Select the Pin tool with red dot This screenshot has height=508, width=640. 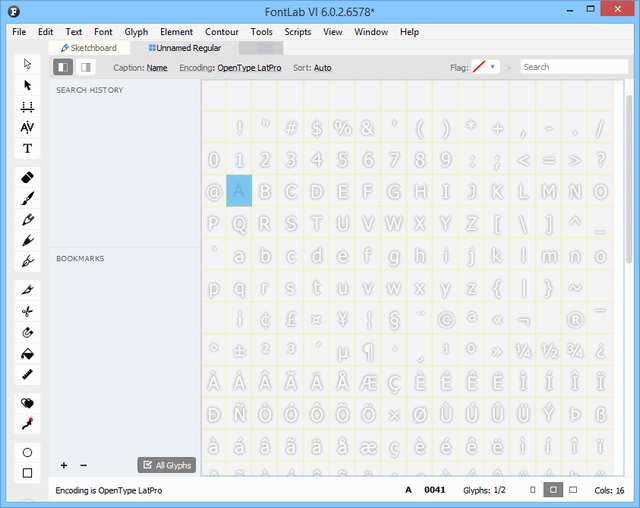(27, 424)
